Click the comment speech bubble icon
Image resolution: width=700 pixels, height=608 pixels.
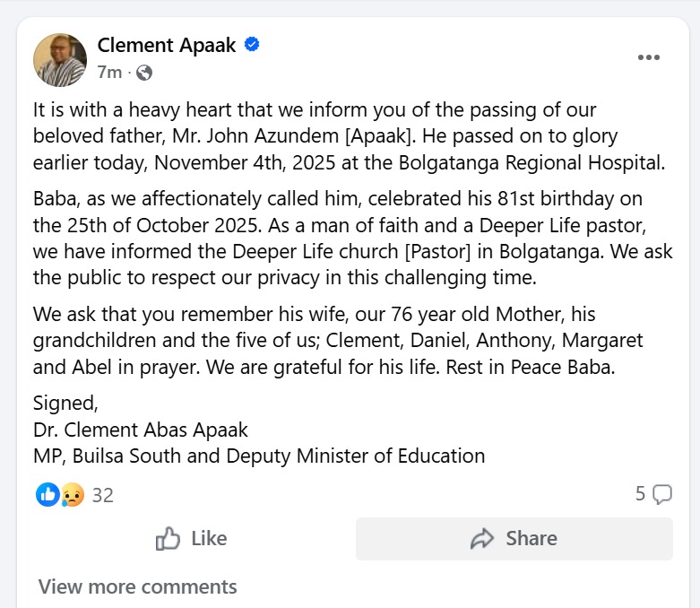662,494
